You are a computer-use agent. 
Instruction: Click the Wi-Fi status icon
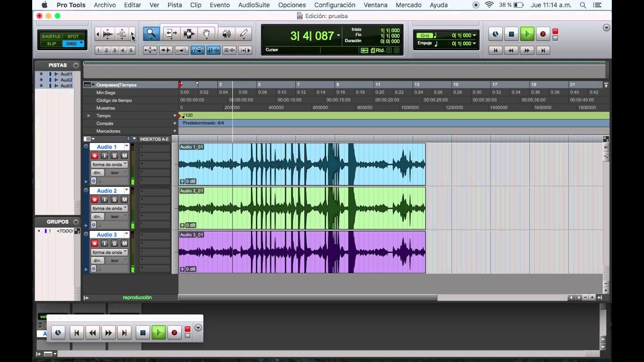(x=489, y=5)
